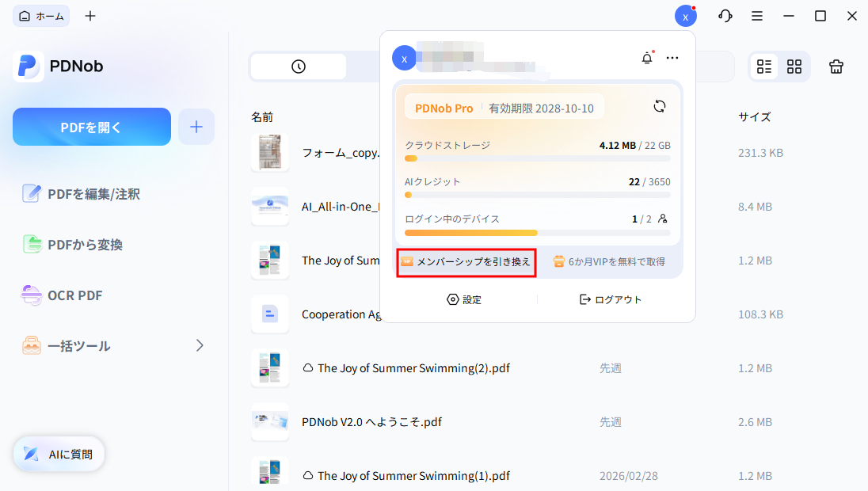Open the AIに質問 assistant
868x491 pixels.
coord(58,454)
